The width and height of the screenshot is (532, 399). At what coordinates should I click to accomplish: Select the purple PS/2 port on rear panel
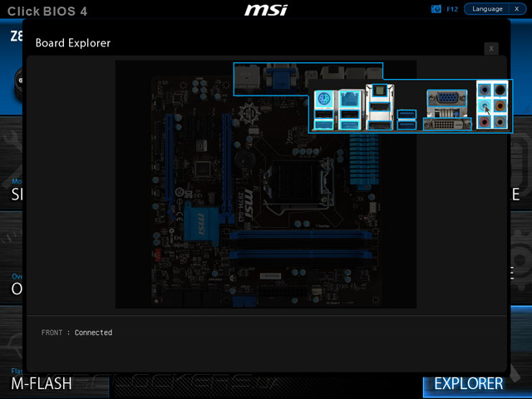tap(323, 100)
